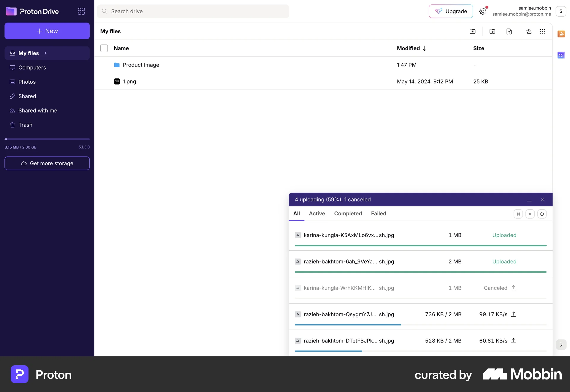Select the checkbox to select all files
570x392 pixels.
point(104,48)
